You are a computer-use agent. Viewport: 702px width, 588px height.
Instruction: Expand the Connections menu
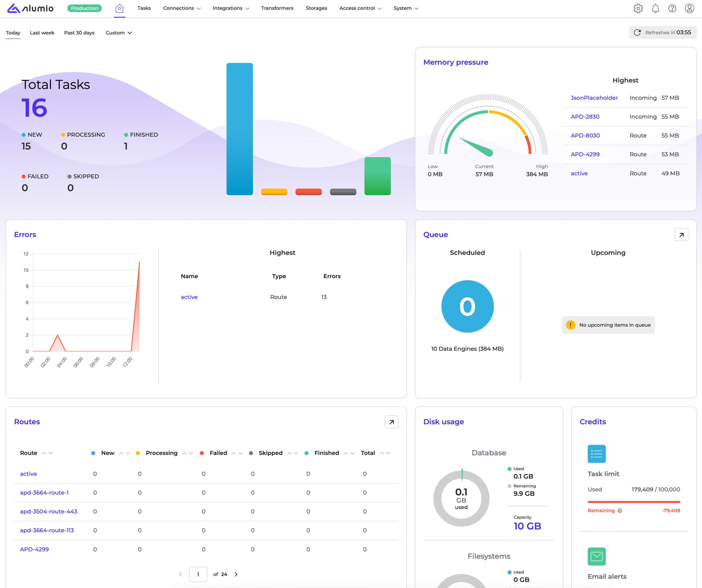pyautogui.click(x=182, y=8)
